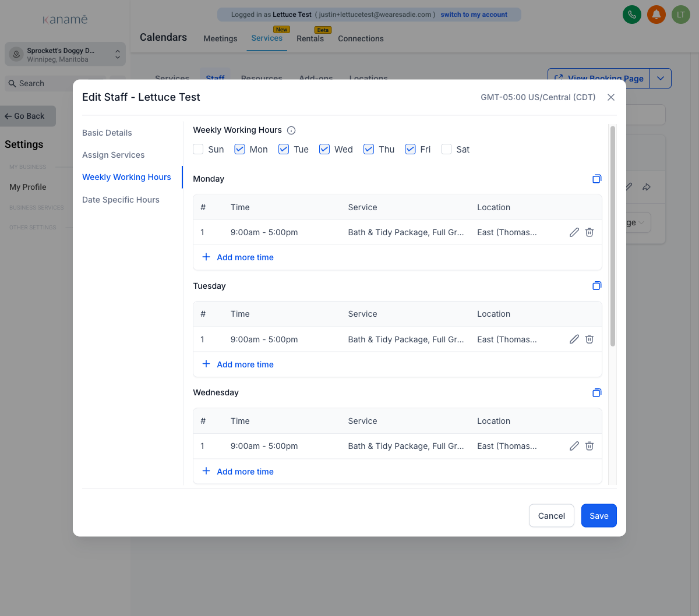Open the orange notifications bell
This screenshot has height=616, width=699.
click(x=656, y=15)
